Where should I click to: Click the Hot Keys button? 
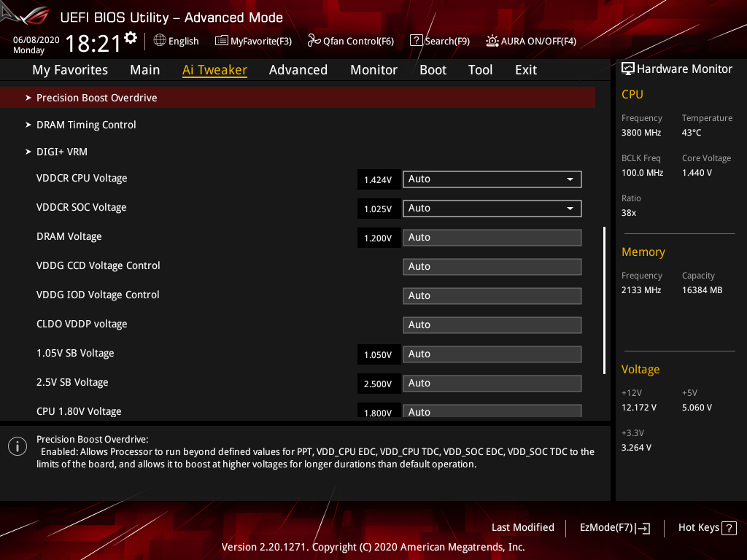point(708,528)
